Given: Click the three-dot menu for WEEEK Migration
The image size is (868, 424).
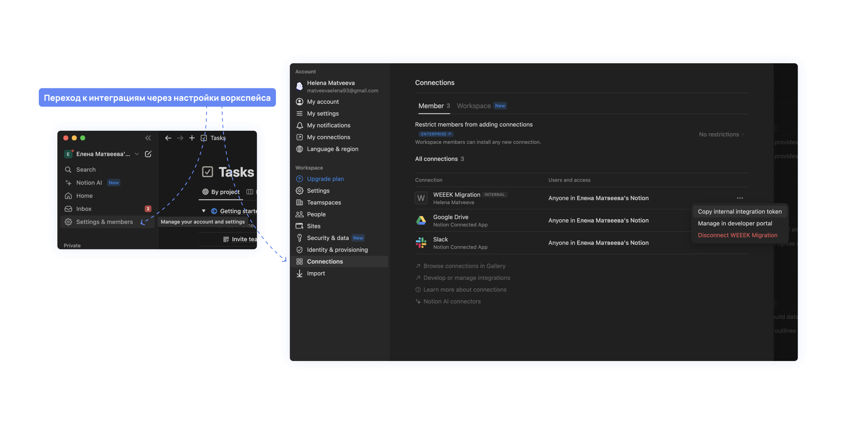Looking at the screenshot, I should (740, 198).
